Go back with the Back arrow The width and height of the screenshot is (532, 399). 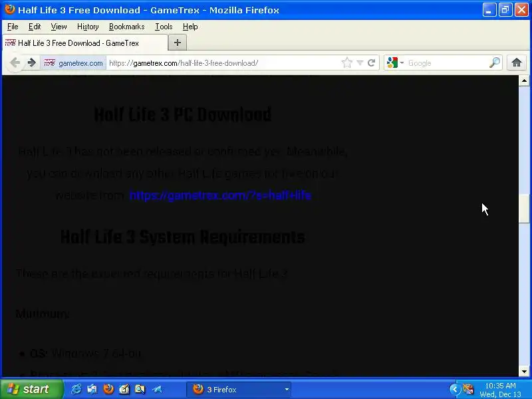(15, 63)
